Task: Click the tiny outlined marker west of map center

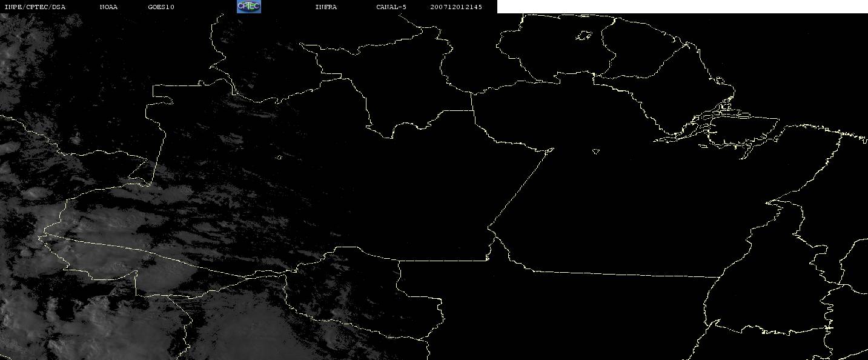Action: click(279, 158)
